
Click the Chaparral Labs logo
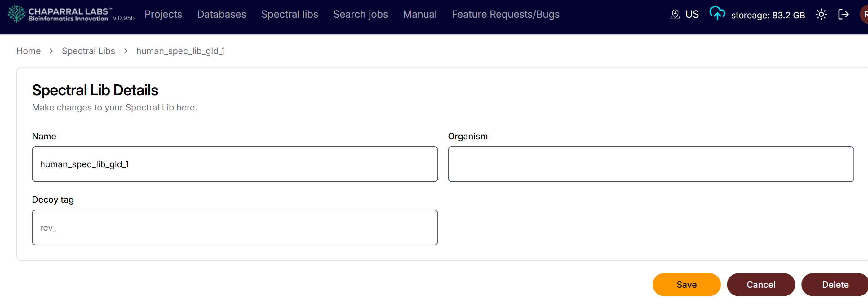click(x=59, y=15)
